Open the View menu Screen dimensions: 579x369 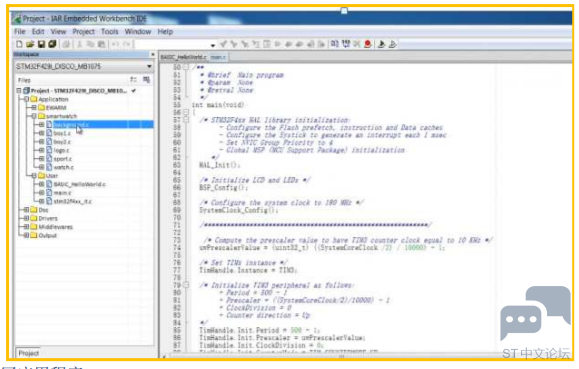pyautogui.click(x=58, y=32)
